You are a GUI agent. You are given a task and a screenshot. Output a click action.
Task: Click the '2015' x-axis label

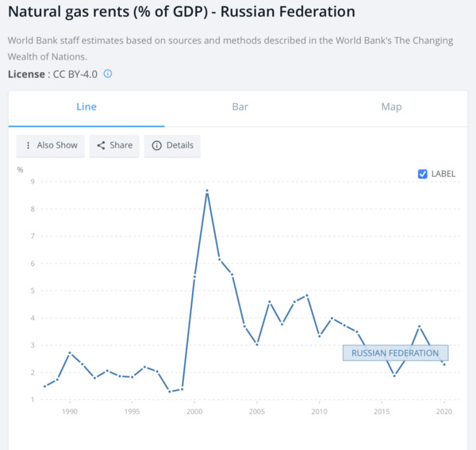tap(382, 412)
